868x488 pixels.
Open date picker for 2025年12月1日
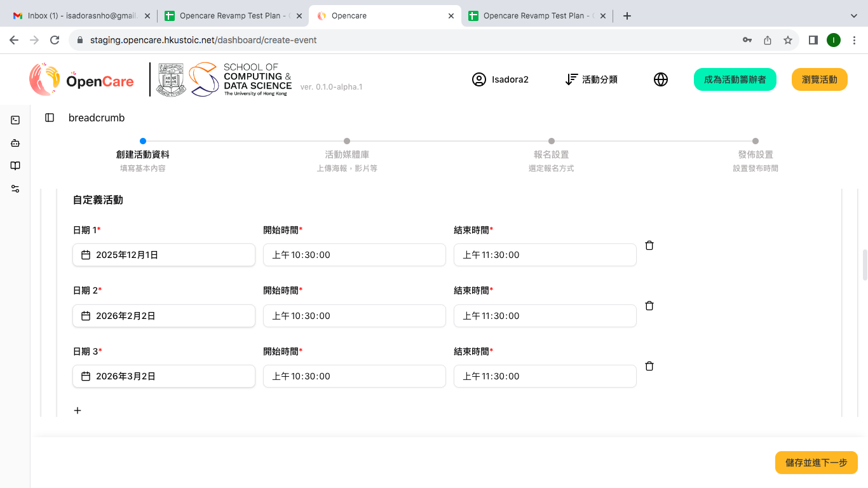coord(164,255)
